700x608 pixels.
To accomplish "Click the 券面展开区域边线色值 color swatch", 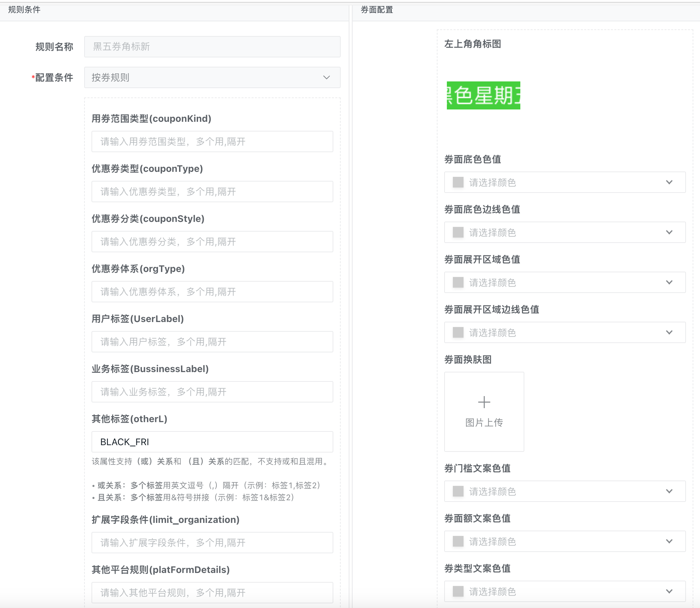I will coord(458,332).
